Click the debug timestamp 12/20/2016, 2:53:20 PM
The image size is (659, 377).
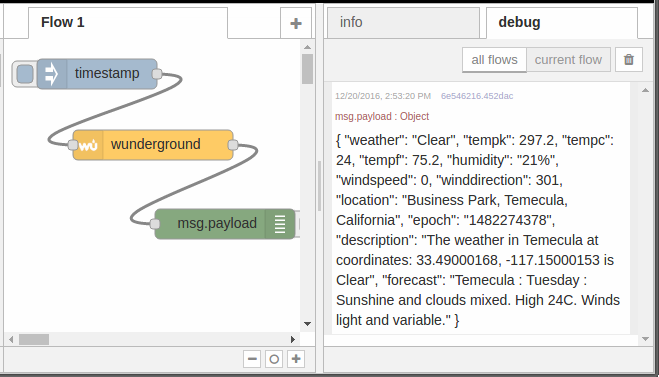pyautogui.click(x=383, y=96)
